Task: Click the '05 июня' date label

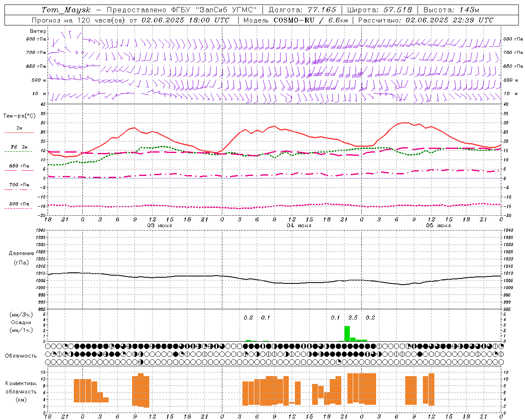Action: point(438,226)
